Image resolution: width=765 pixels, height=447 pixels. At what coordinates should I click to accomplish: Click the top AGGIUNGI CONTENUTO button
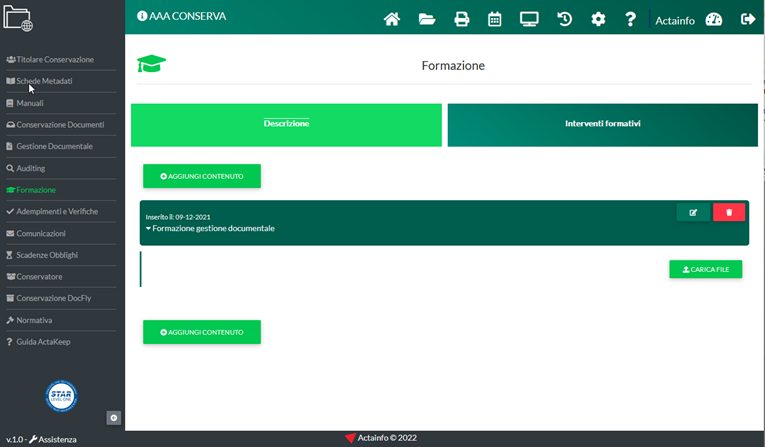[202, 176]
